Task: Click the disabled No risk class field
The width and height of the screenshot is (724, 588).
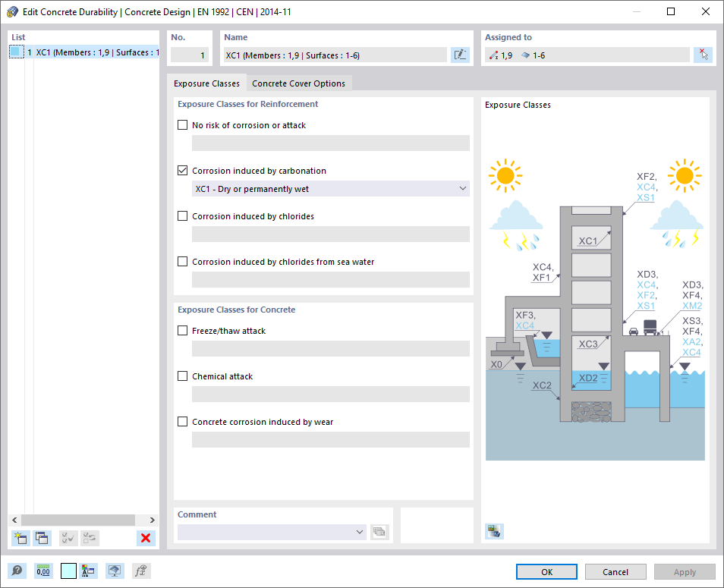Action: coord(331,143)
